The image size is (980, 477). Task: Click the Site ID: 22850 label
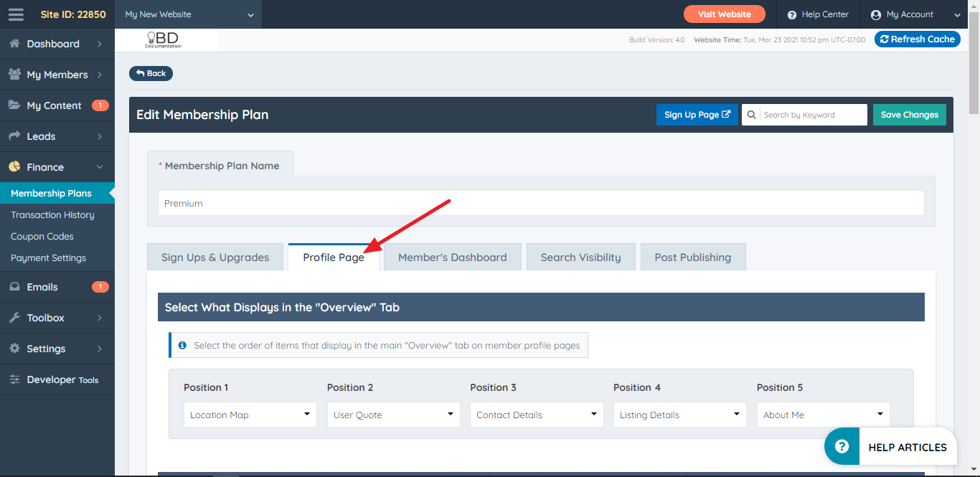[73, 14]
